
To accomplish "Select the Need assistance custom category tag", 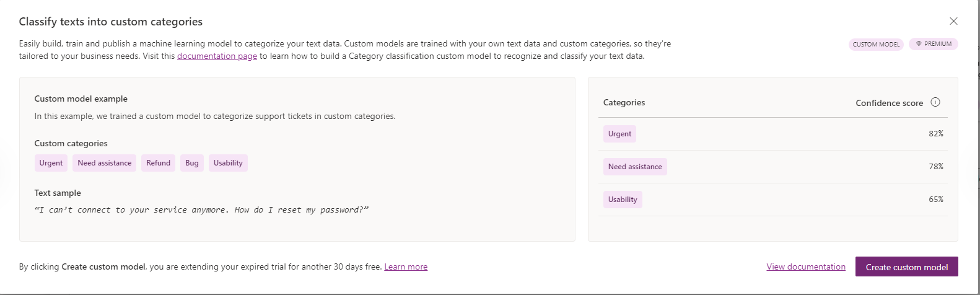I will [105, 163].
